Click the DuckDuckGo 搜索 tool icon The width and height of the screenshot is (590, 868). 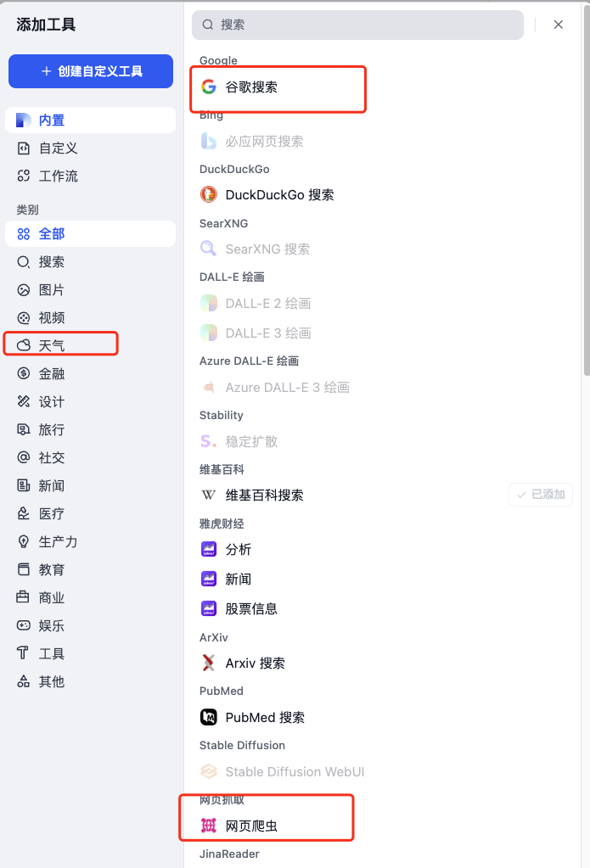pyautogui.click(x=209, y=194)
